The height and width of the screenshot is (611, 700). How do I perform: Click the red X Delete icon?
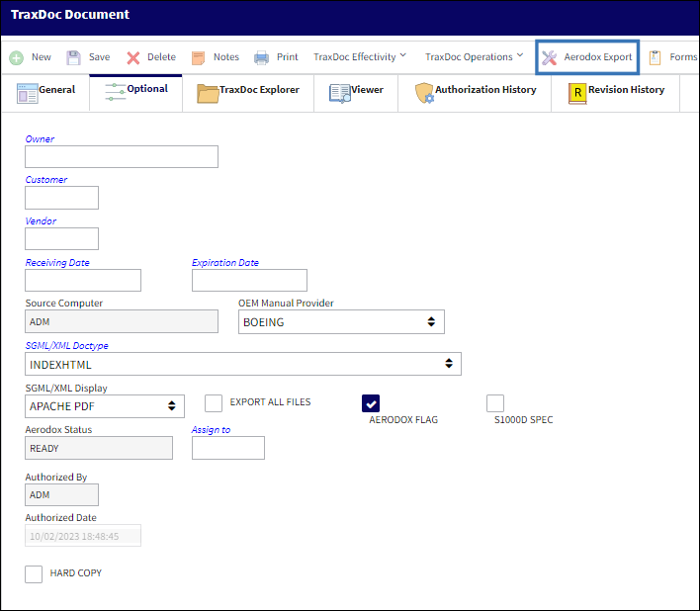[133, 58]
